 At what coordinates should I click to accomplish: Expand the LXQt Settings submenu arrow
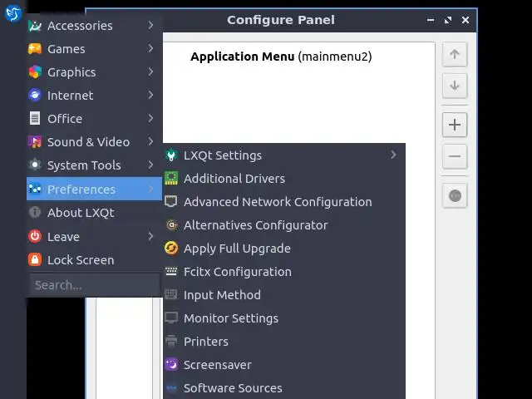pos(393,155)
